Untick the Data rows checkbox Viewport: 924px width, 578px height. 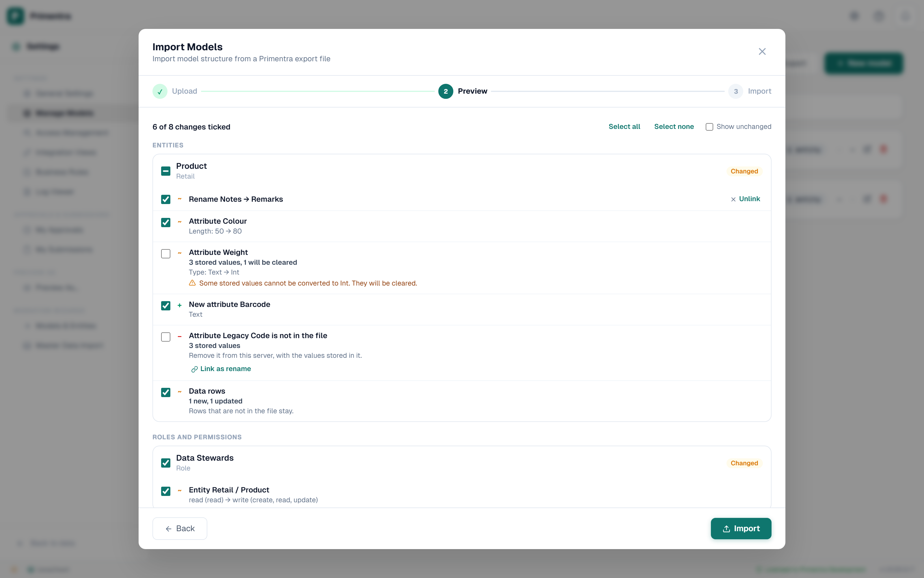click(x=166, y=392)
